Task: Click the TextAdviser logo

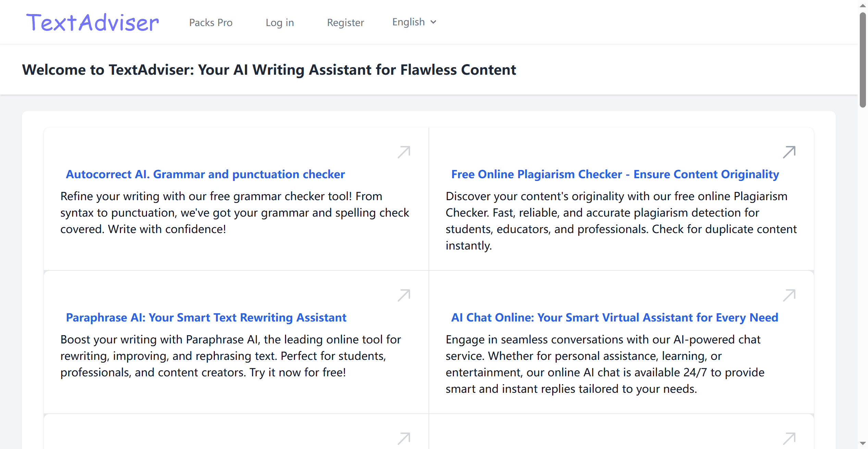Action: (92, 23)
